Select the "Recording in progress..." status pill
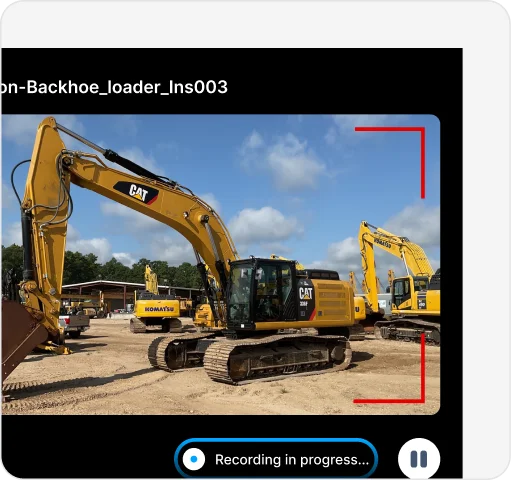Screen dimensions: 511x480 tap(276, 459)
